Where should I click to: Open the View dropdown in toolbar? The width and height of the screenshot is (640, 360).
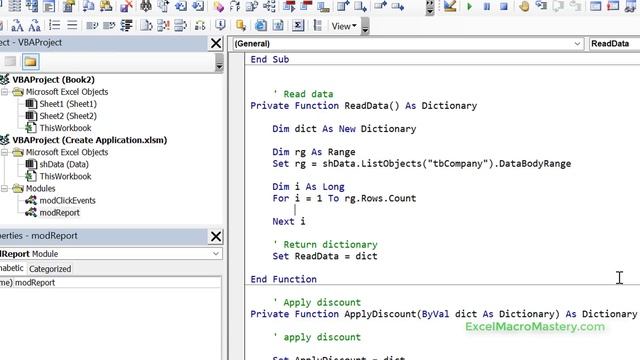(344, 26)
